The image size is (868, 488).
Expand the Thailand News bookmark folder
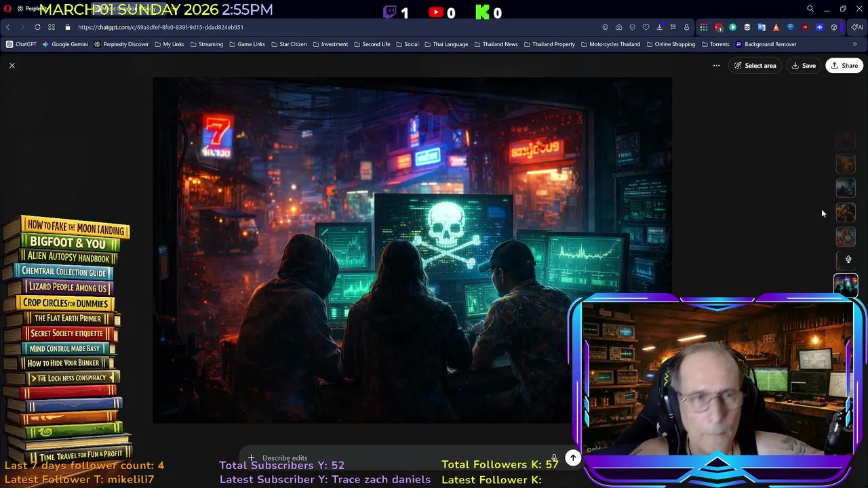point(496,44)
